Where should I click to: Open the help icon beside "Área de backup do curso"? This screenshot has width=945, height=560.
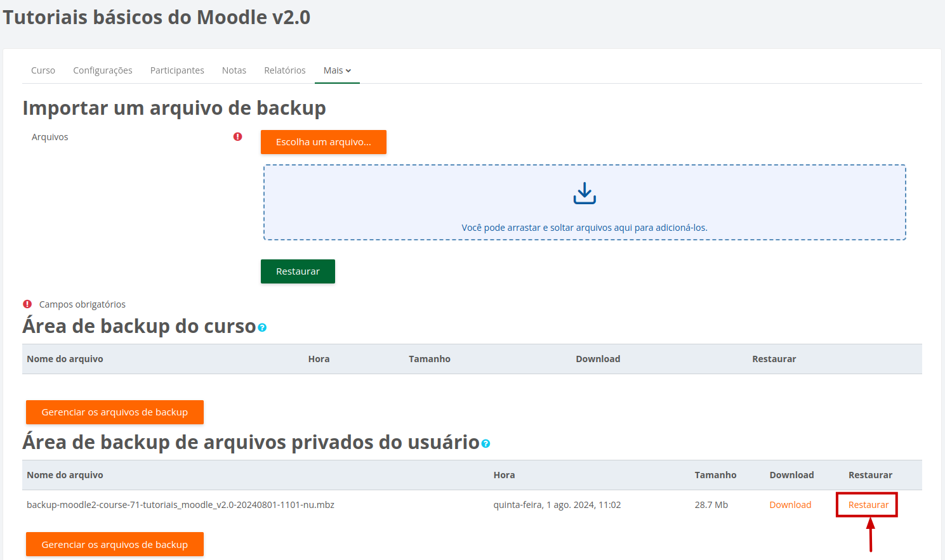click(262, 328)
